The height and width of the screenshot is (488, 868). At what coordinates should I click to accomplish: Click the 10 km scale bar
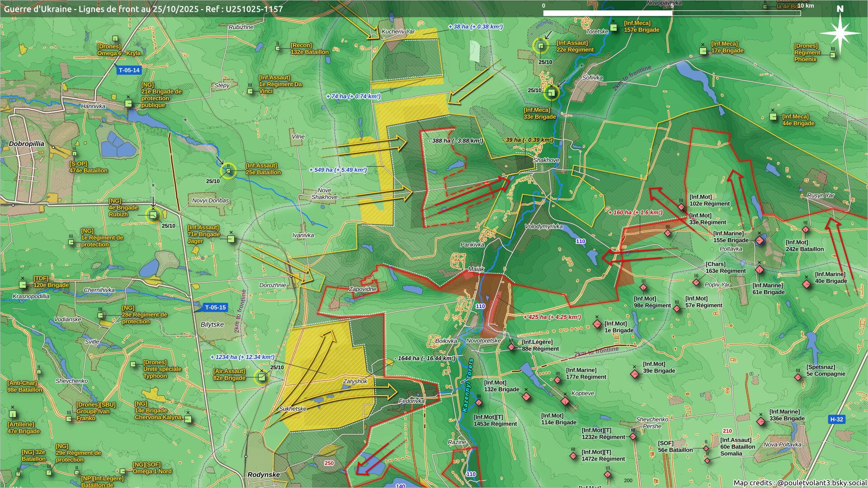click(671, 13)
